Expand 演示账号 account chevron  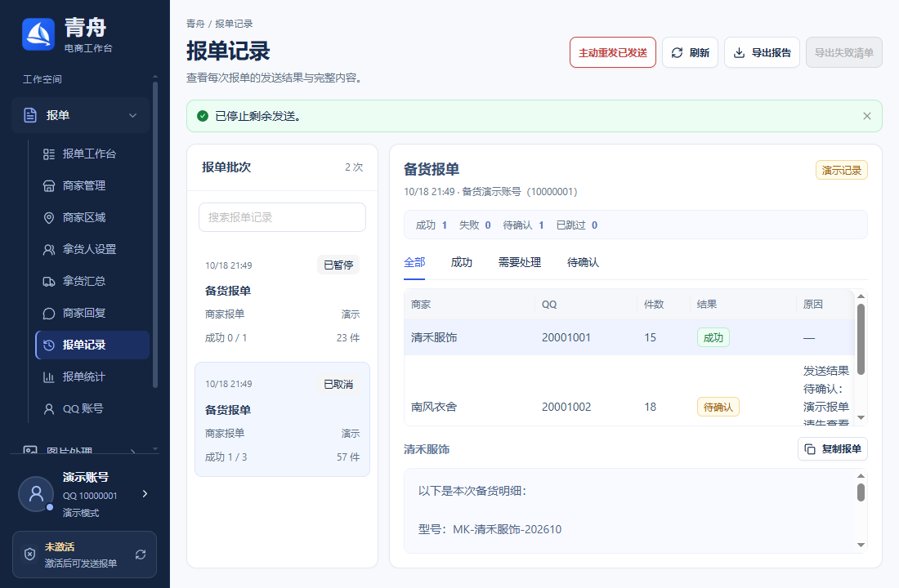[145, 494]
